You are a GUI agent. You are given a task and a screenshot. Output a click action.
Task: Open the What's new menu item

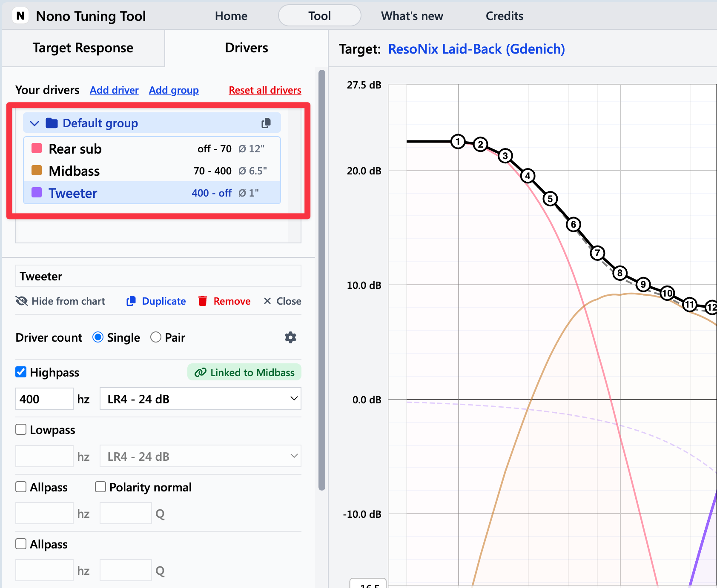(x=412, y=16)
